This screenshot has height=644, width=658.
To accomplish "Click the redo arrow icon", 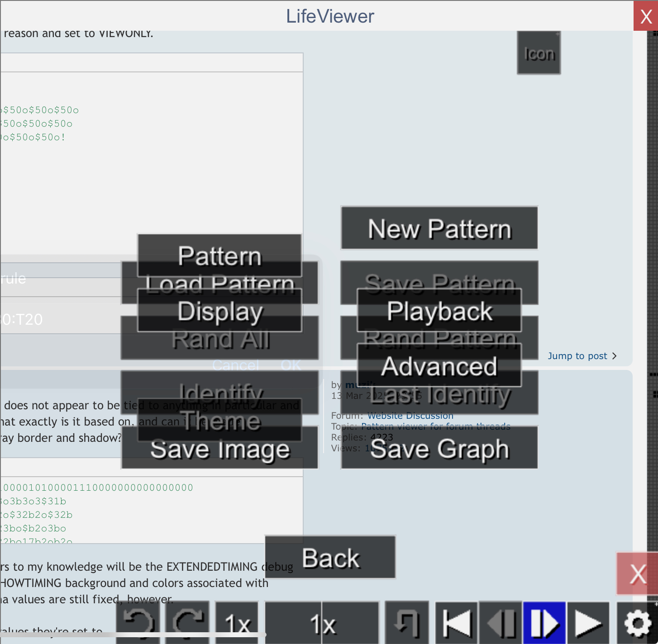I will [x=187, y=623].
